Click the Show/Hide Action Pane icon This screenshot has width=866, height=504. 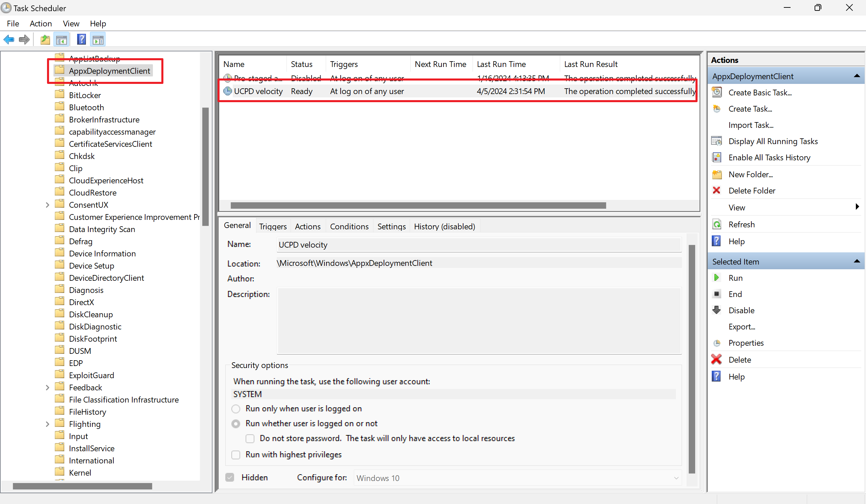click(x=98, y=40)
